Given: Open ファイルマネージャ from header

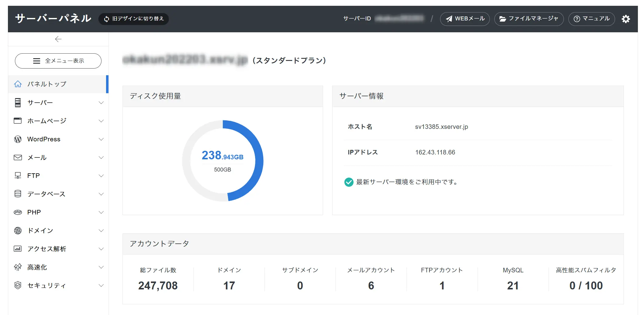Looking at the screenshot, I should pos(529,19).
